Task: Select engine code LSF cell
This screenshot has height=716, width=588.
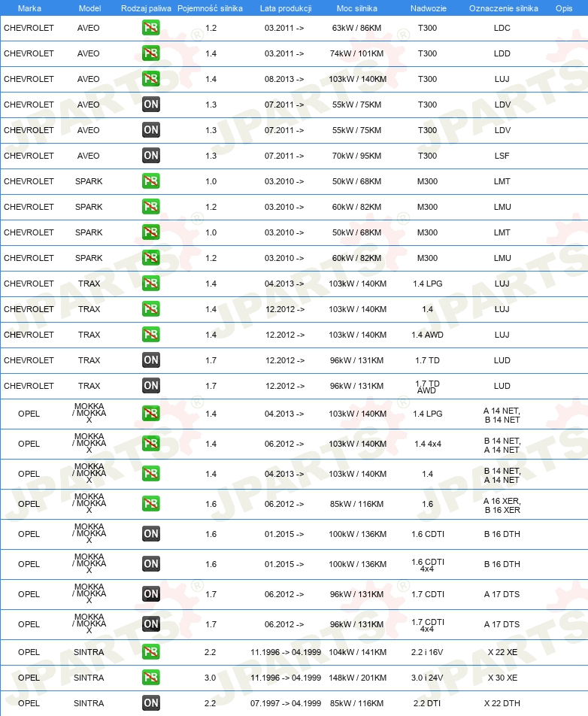Action: click(502, 156)
